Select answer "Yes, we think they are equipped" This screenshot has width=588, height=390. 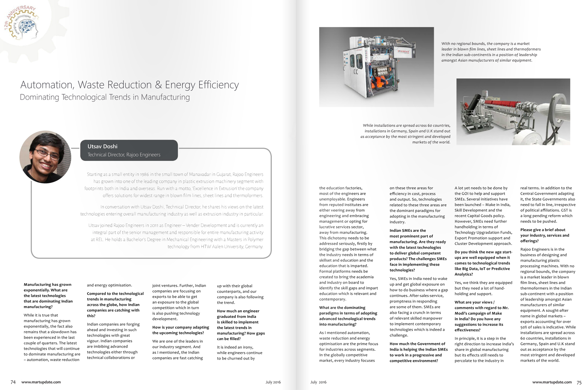click(483, 288)
